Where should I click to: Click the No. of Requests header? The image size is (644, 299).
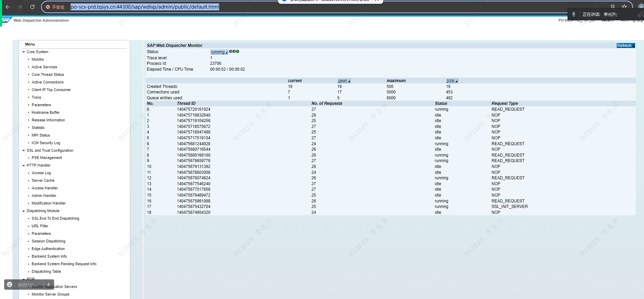[327, 103]
